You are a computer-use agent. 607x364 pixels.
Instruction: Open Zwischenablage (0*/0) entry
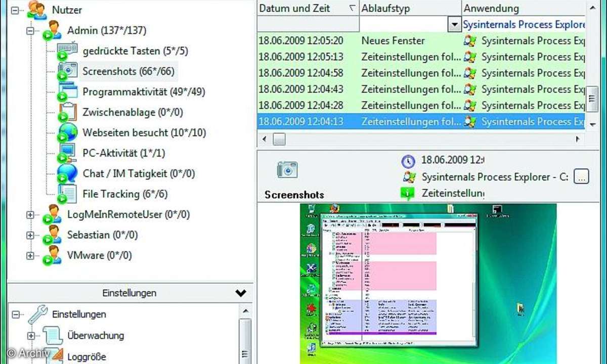click(133, 112)
